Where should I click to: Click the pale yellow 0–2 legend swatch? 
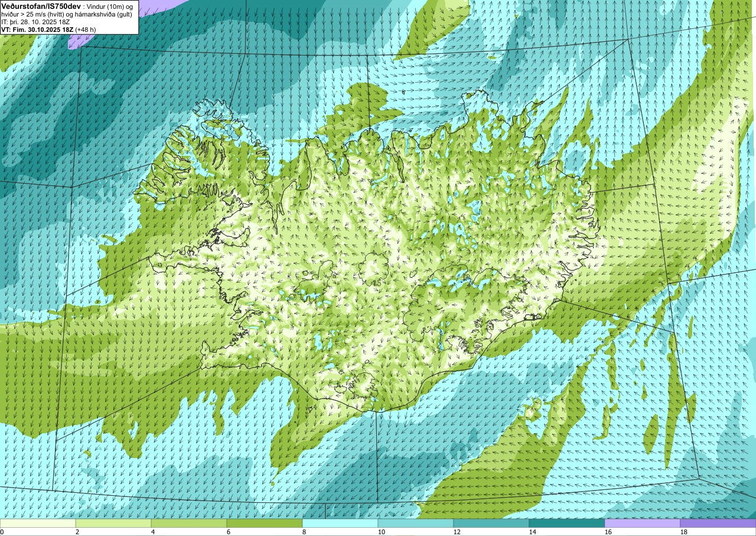tap(38, 523)
